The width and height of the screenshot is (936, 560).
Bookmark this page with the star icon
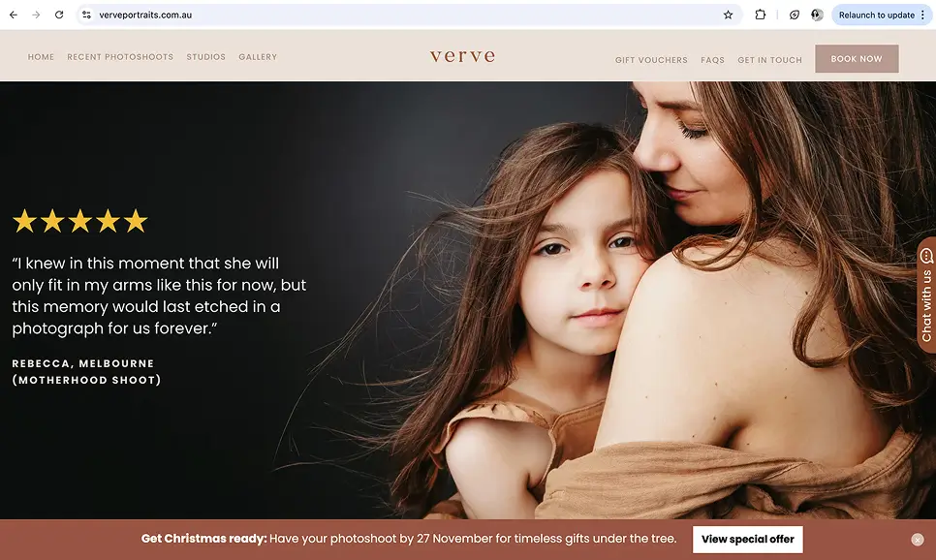coord(728,15)
